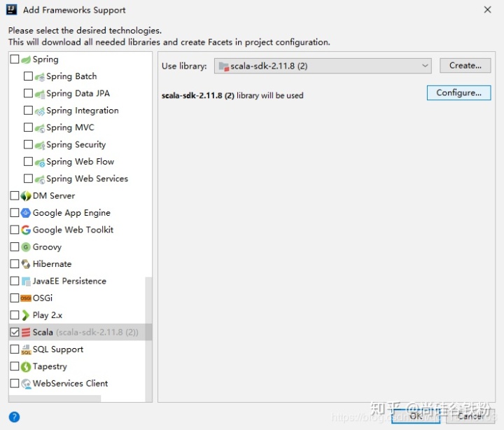
Task: Click the Google Web Toolkit G icon
Action: 26,230
